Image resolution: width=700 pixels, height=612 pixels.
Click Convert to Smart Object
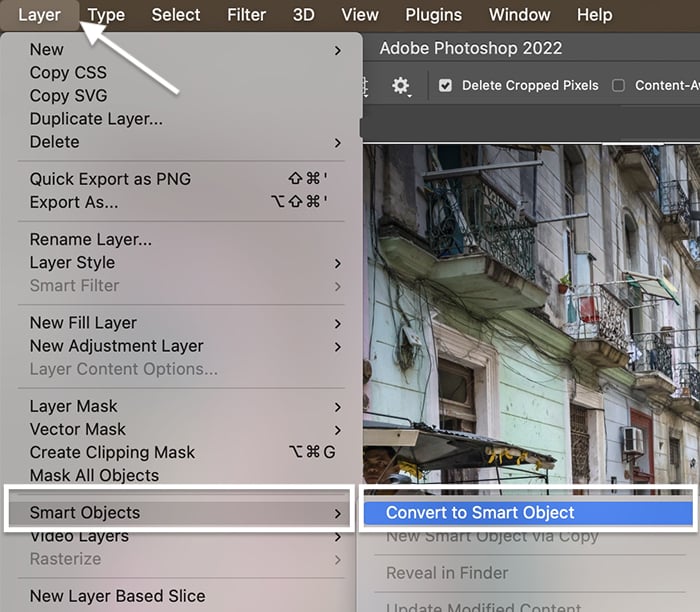(x=528, y=513)
